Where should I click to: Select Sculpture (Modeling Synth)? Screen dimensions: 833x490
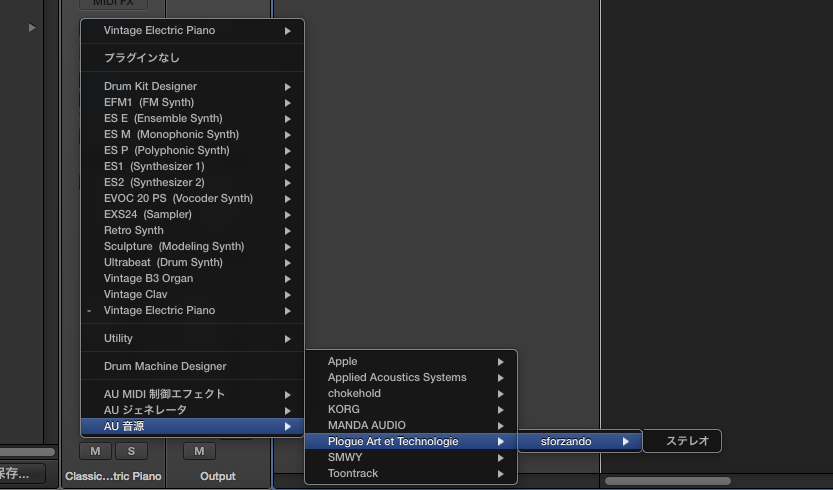(x=192, y=246)
